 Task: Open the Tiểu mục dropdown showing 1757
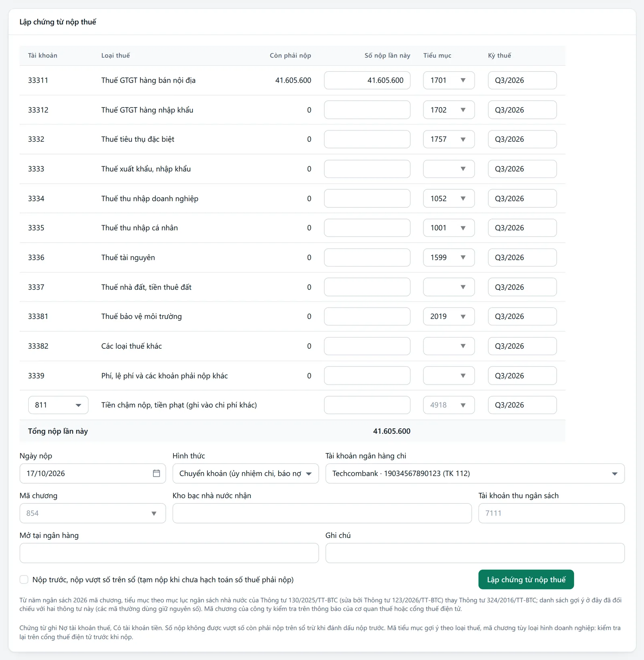click(x=449, y=139)
